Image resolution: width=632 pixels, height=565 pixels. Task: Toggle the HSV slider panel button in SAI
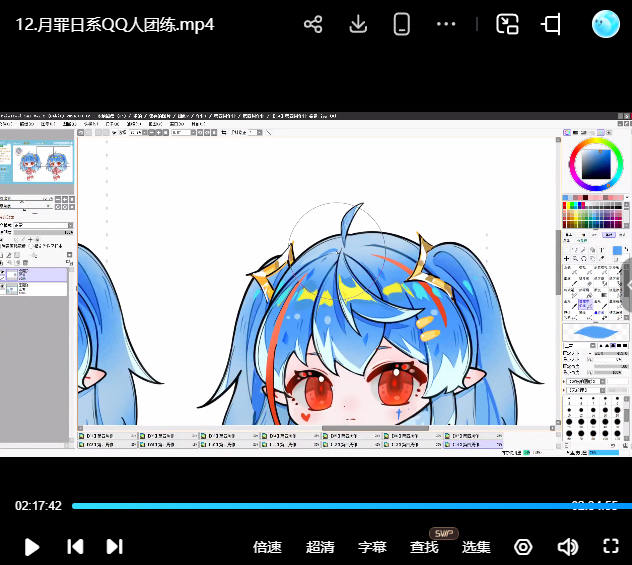584,133
